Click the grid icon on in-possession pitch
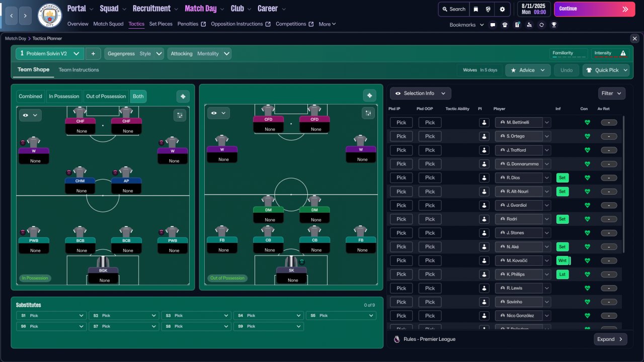Screen dimensions: 644x362 pyautogui.click(x=180, y=115)
